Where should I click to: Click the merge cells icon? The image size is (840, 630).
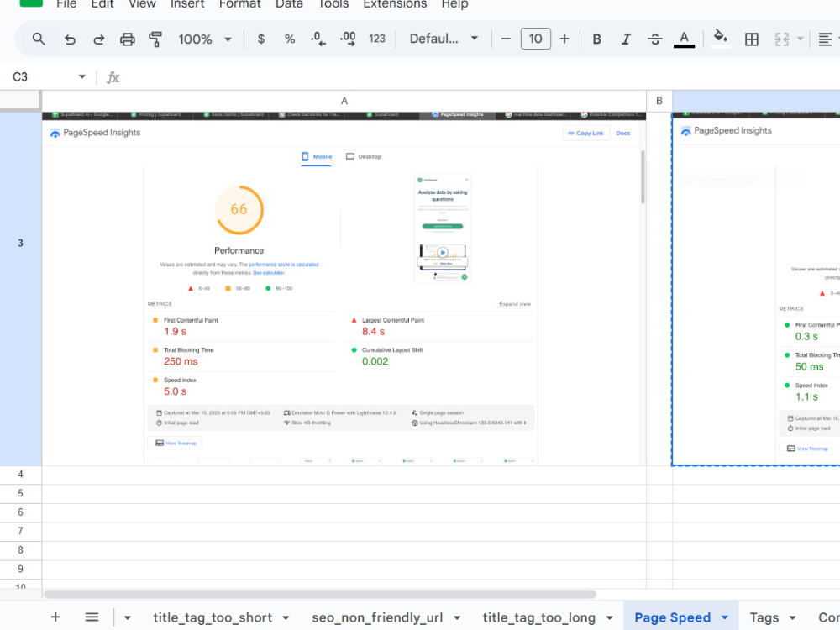click(781, 39)
